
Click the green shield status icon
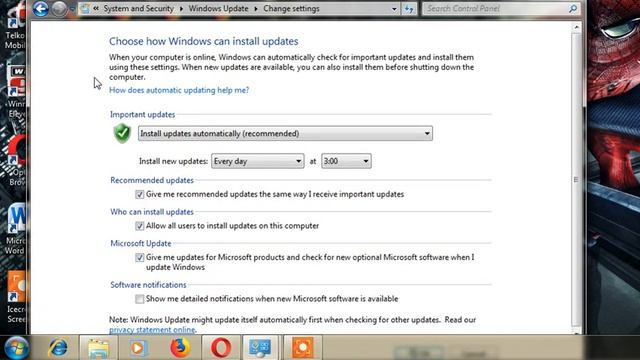coord(122,133)
